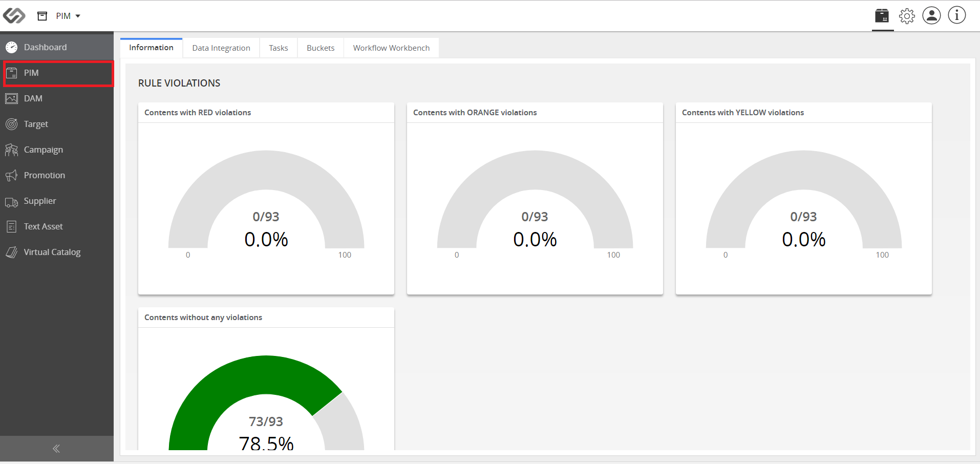Click the 78.5% percentage value

click(x=266, y=443)
